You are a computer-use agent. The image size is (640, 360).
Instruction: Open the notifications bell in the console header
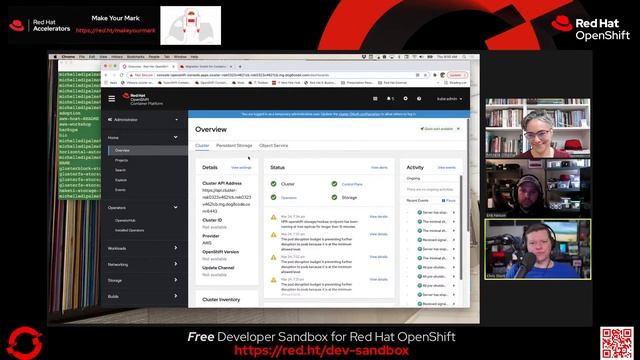click(x=390, y=98)
